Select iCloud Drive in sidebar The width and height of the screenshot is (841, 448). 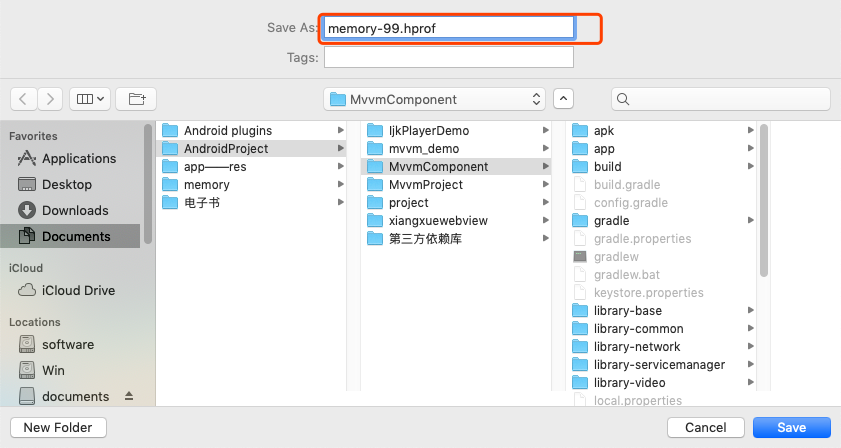point(67,290)
